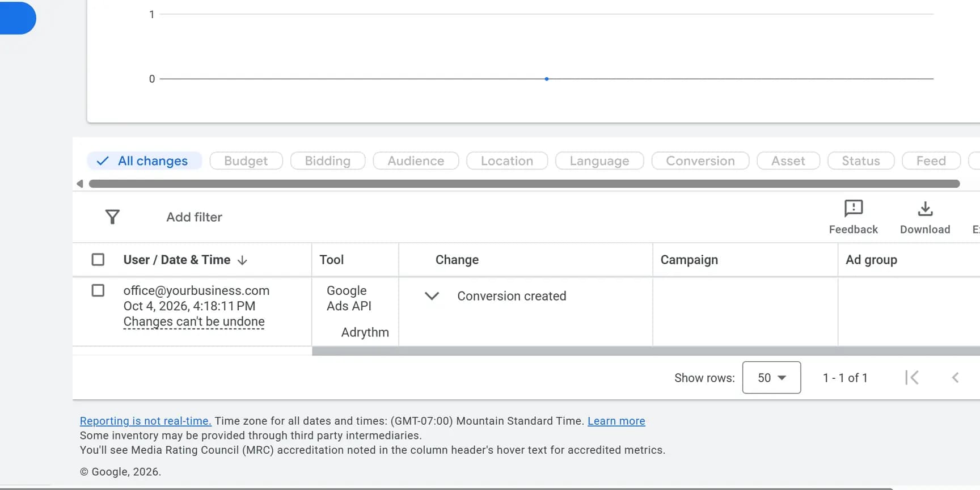The image size is (980, 490).
Task: Click the filter chips horizontal scrollbar
Action: pyautogui.click(x=524, y=184)
